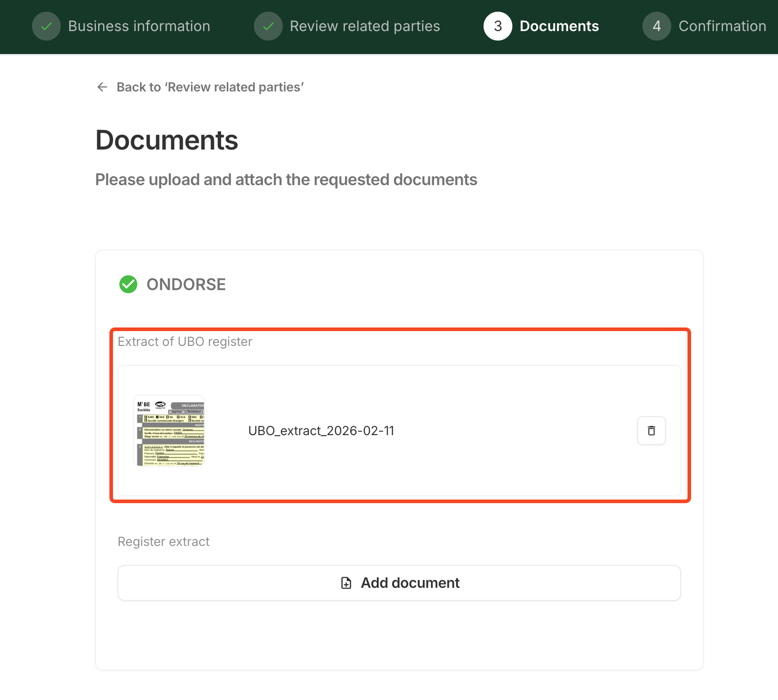Jump to the Confirmation step
This screenshot has width=778, height=700.
pos(722,26)
